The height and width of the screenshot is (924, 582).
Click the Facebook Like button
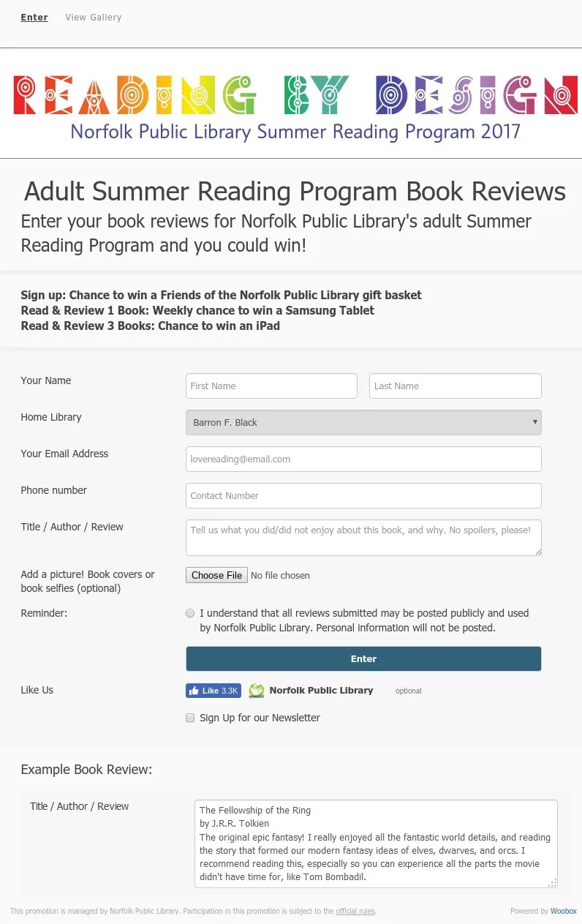click(x=213, y=690)
